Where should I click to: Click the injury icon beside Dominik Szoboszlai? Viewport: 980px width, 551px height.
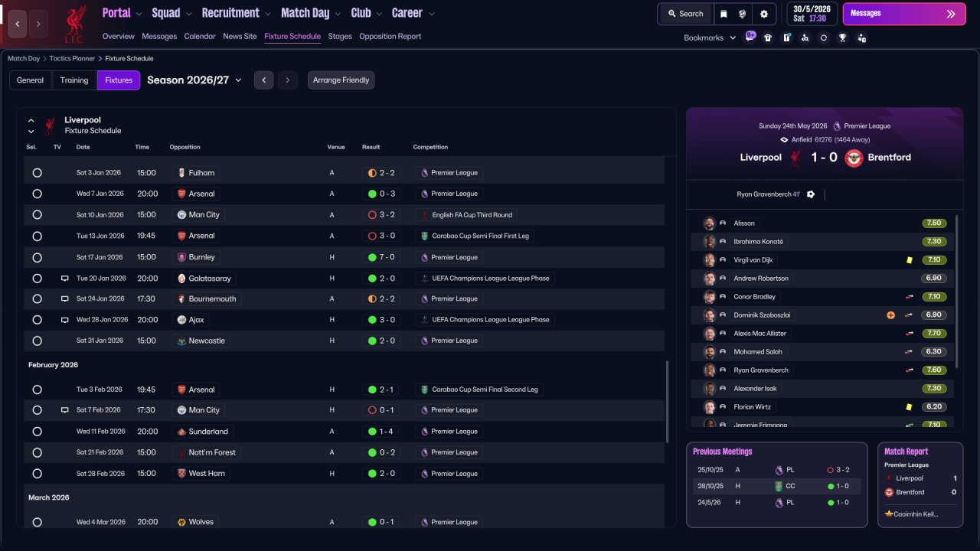[890, 315]
